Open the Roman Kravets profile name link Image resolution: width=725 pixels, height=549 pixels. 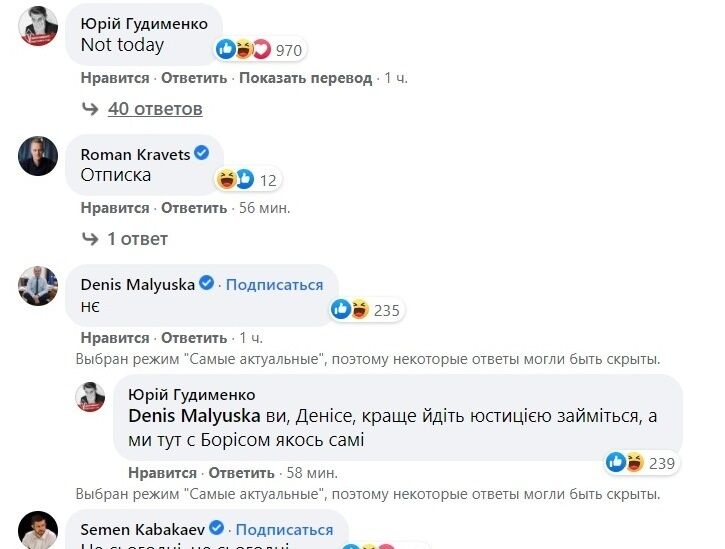click(x=134, y=154)
